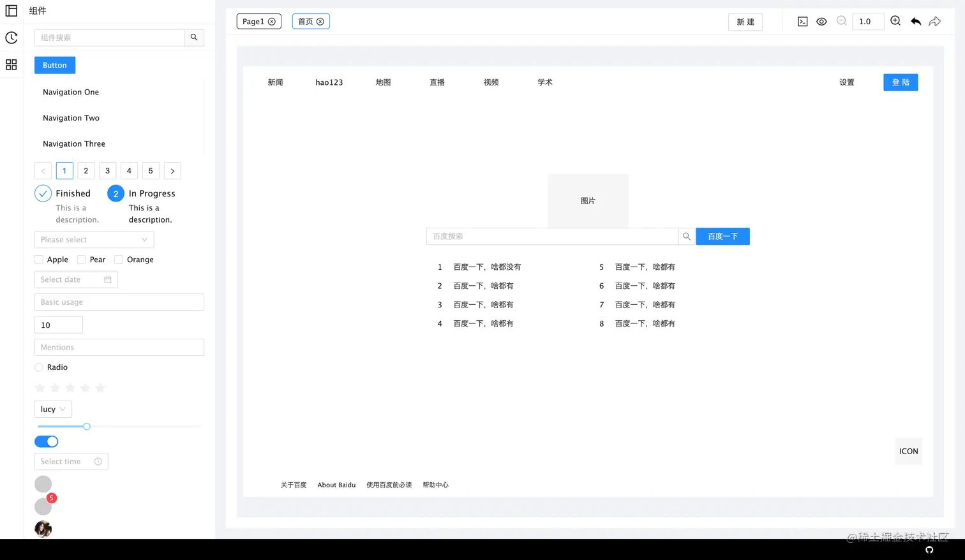
Task: Click the 百度一下 search button
Action: [722, 237]
